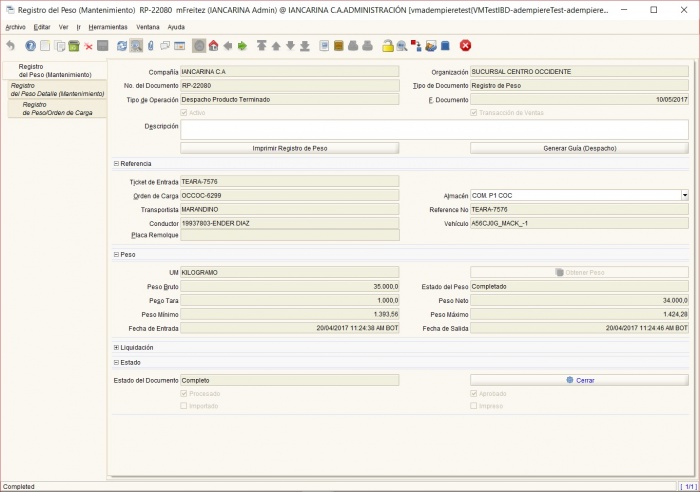Click into the Descripción text field
The width and height of the screenshot is (700, 492).
coord(434,129)
